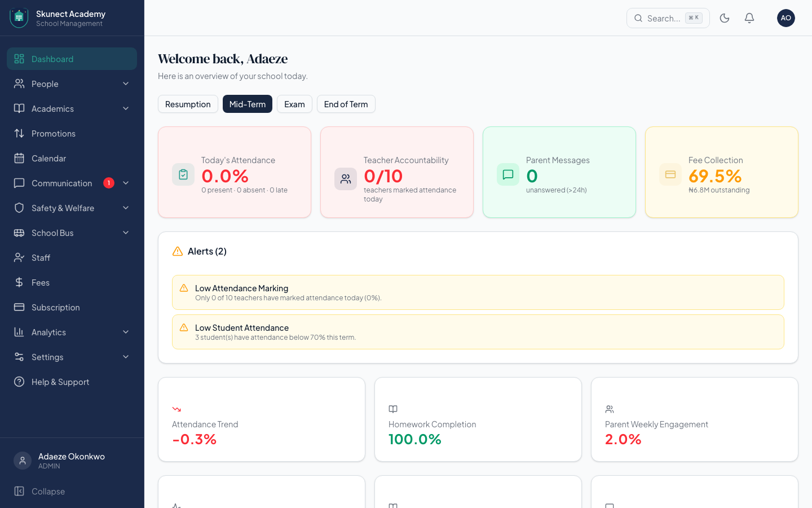This screenshot has width=812, height=508.
Task: Select the Resumption tab
Action: click(x=188, y=104)
